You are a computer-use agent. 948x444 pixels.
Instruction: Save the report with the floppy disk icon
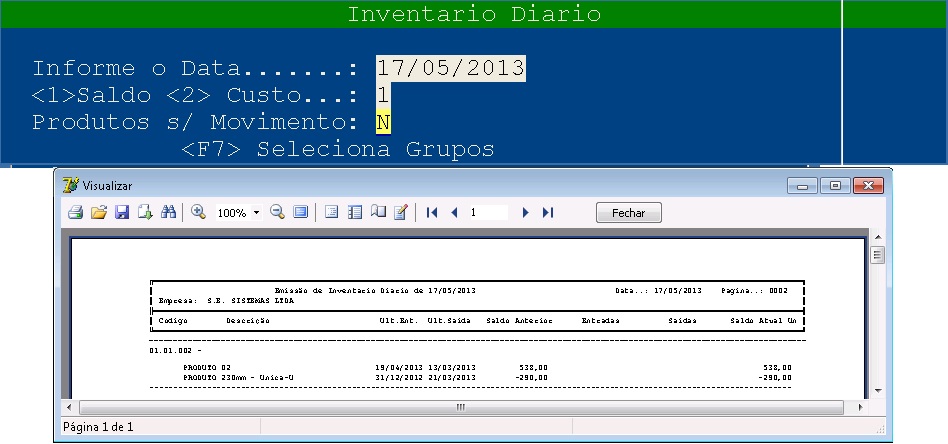tap(122, 213)
